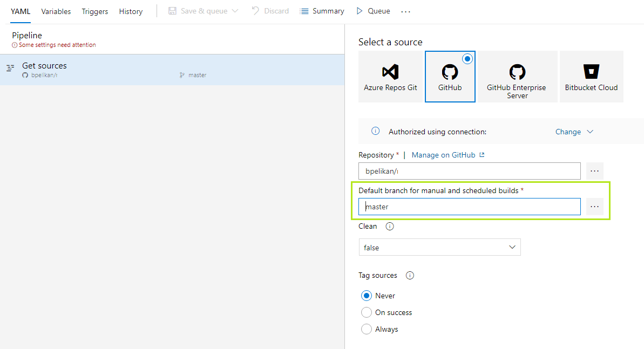Click the Discard undo icon
The height and width of the screenshot is (349, 644).
click(255, 11)
